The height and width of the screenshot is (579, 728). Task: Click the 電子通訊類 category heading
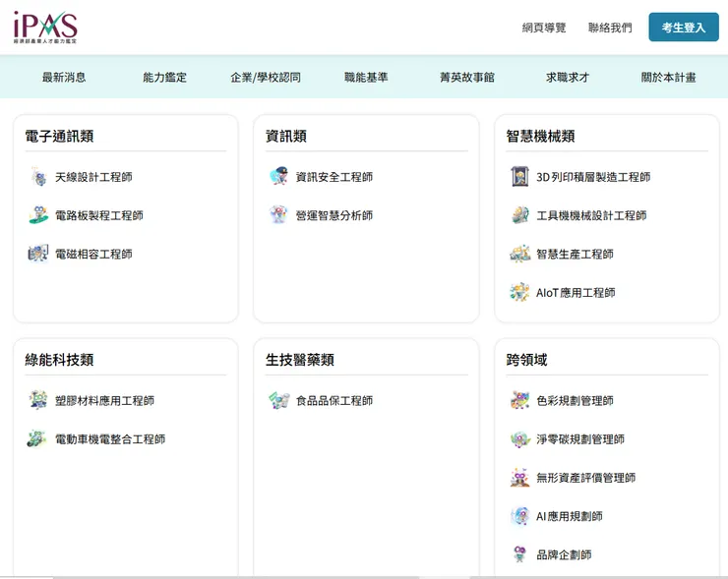(59, 136)
